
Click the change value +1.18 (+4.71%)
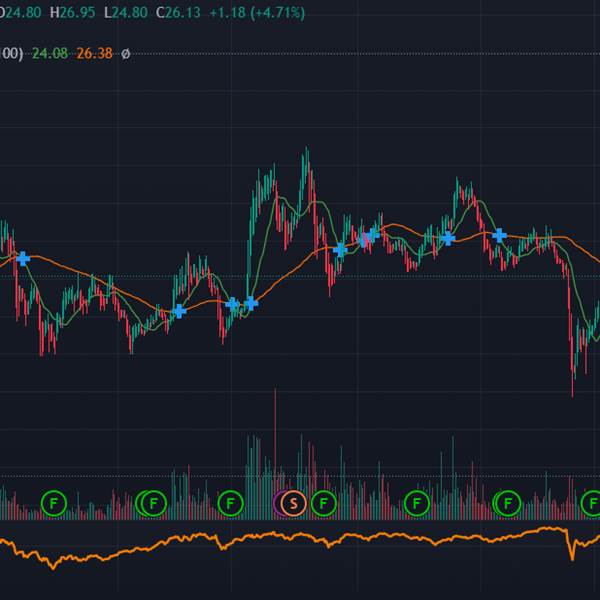pos(258,13)
